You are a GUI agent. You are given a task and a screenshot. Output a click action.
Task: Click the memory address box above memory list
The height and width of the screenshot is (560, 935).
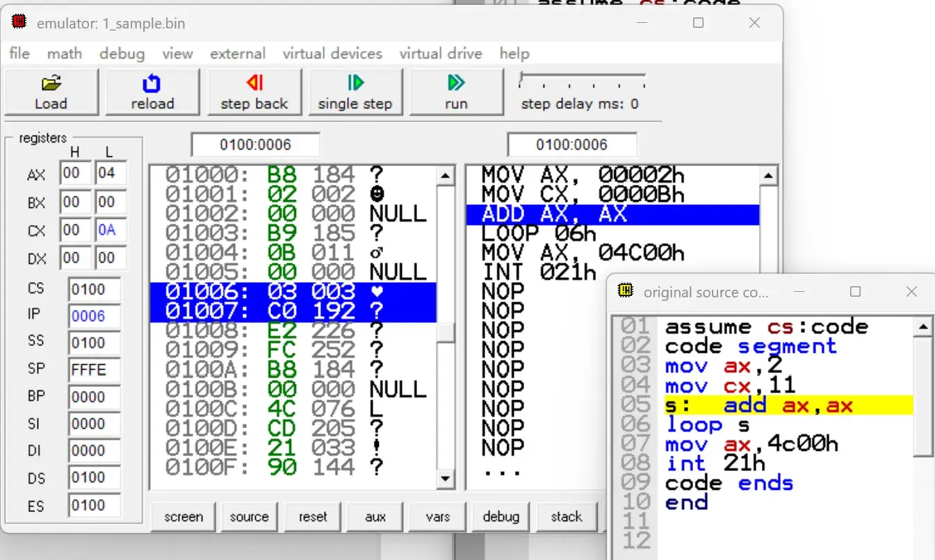point(256,145)
